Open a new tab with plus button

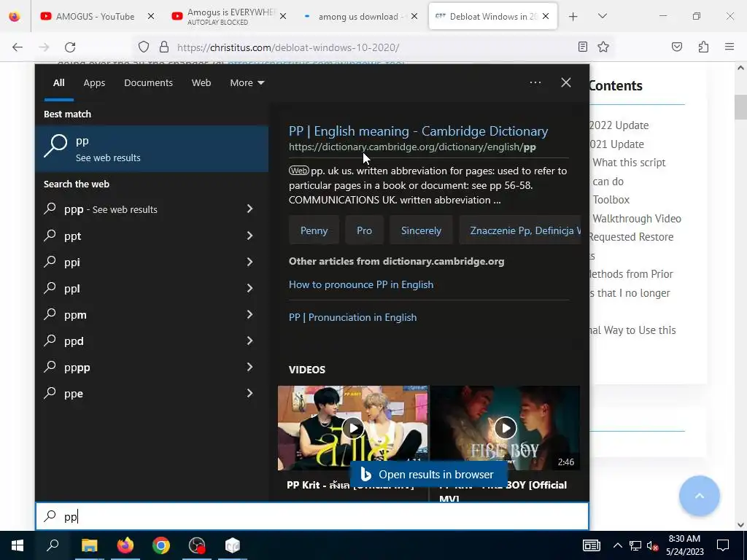coord(573,16)
